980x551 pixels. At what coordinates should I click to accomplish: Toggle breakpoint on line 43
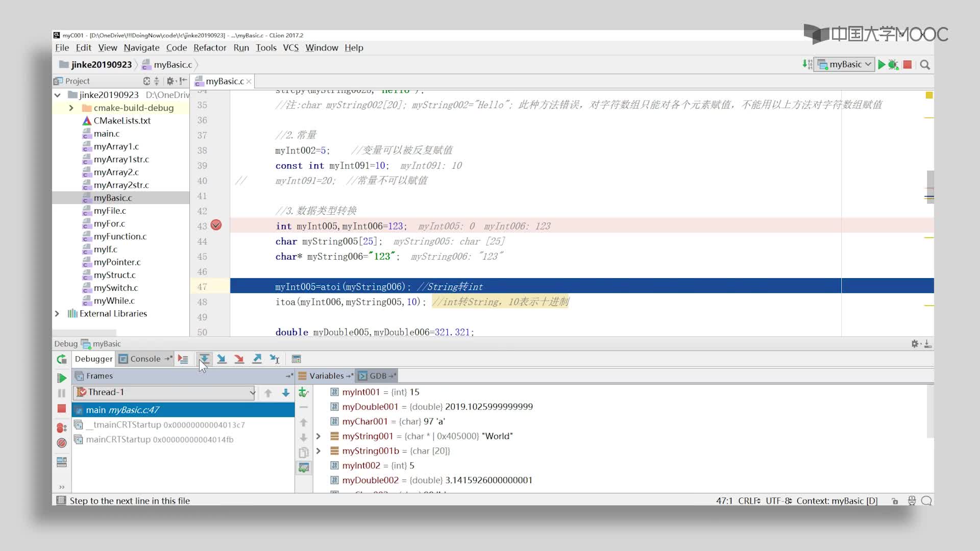[x=216, y=225]
